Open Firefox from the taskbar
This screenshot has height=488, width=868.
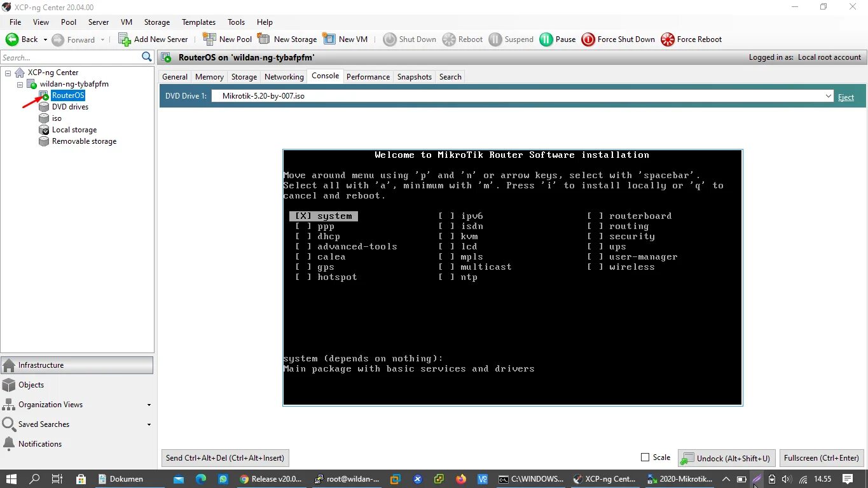tap(460, 479)
